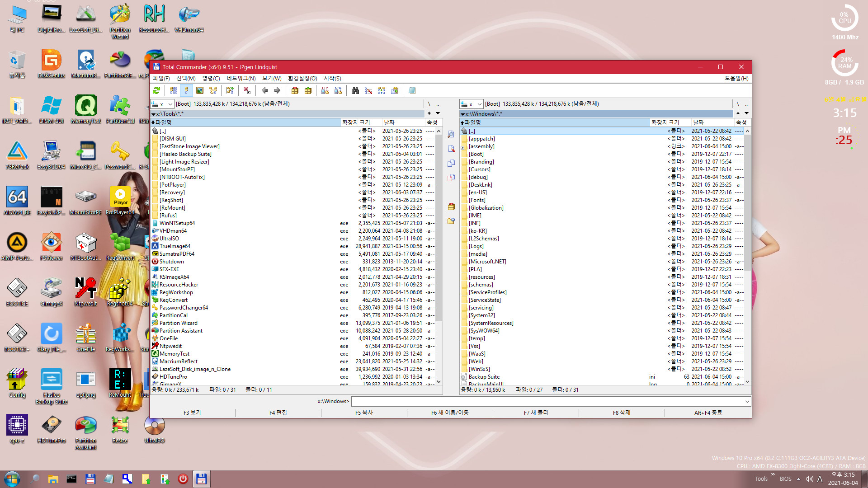Click left panel root directory backslash button

pyautogui.click(x=429, y=104)
